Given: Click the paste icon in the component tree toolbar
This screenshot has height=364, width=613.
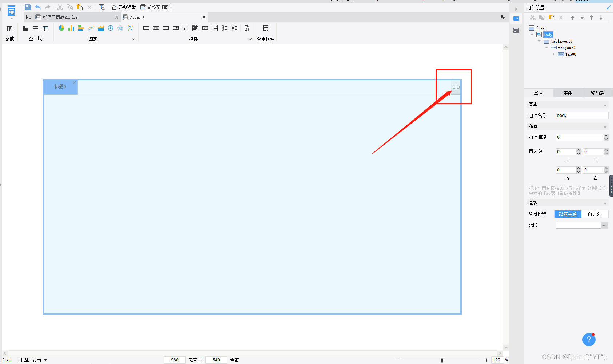Looking at the screenshot, I should pyautogui.click(x=552, y=17).
